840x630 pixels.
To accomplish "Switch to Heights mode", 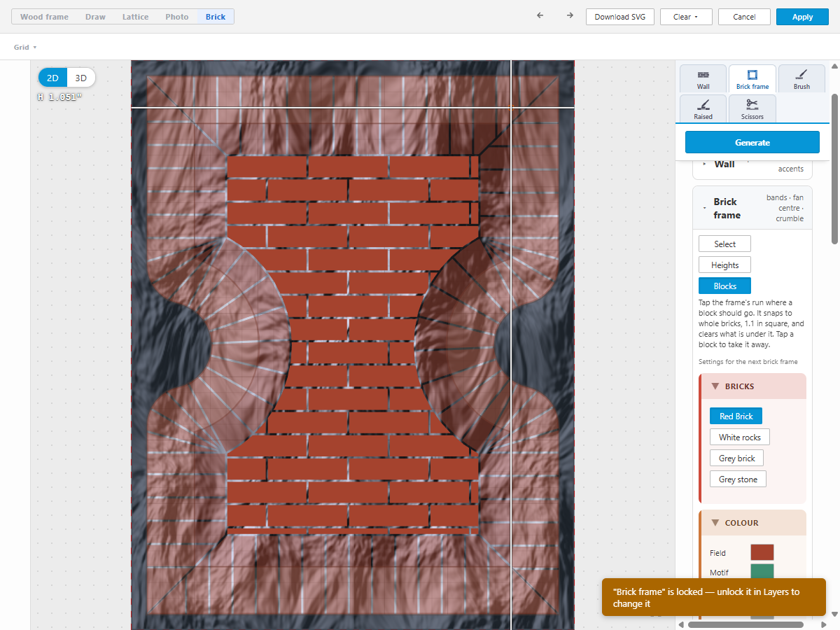I will pyautogui.click(x=724, y=265).
